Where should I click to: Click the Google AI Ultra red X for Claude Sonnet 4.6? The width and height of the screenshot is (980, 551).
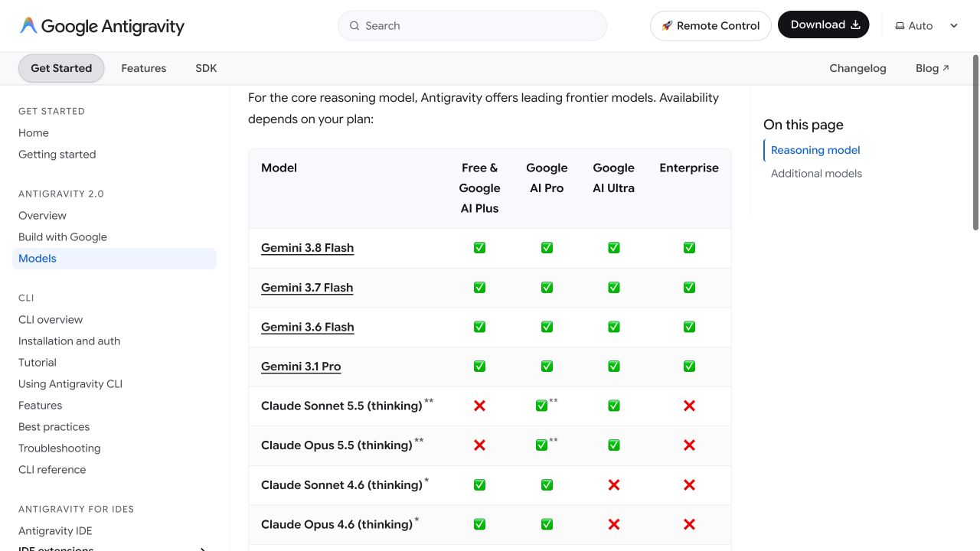point(613,485)
